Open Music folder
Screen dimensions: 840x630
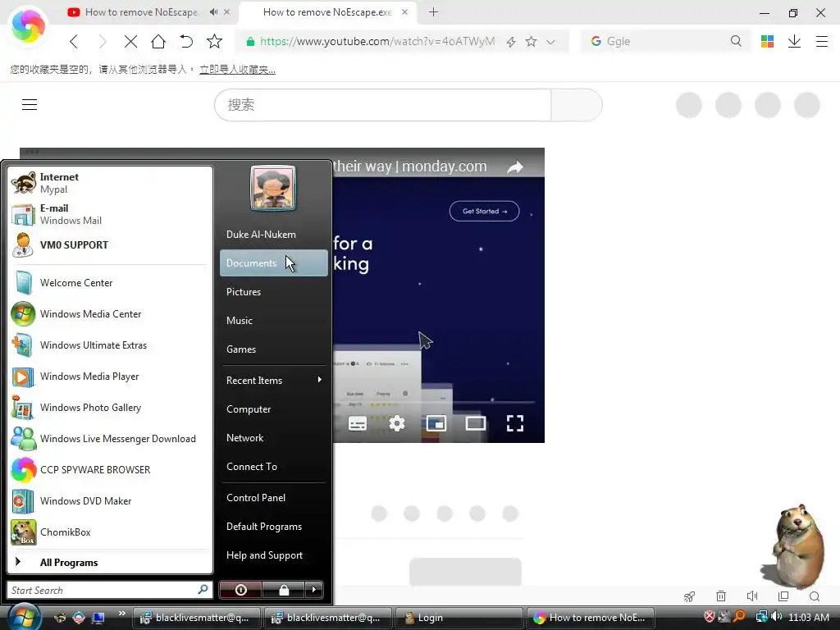click(273, 321)
